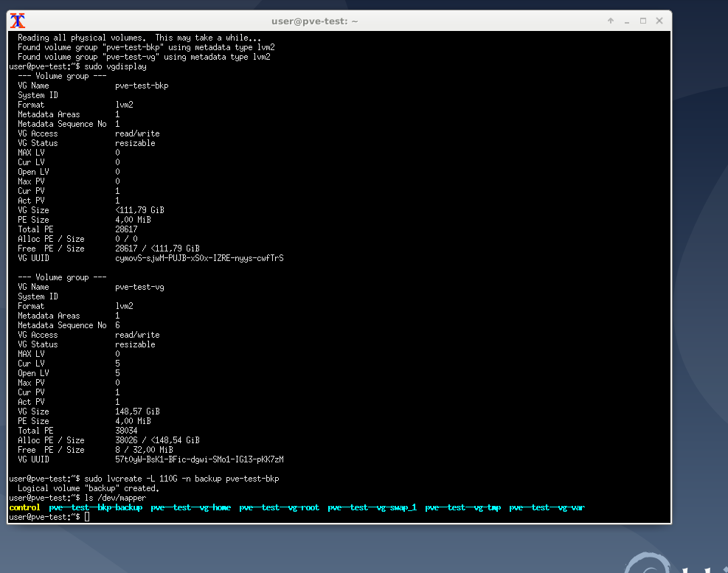728x573 pixels.
Task: Click the "user@pve-test: ~" window title text
Action: coord(314,21)
